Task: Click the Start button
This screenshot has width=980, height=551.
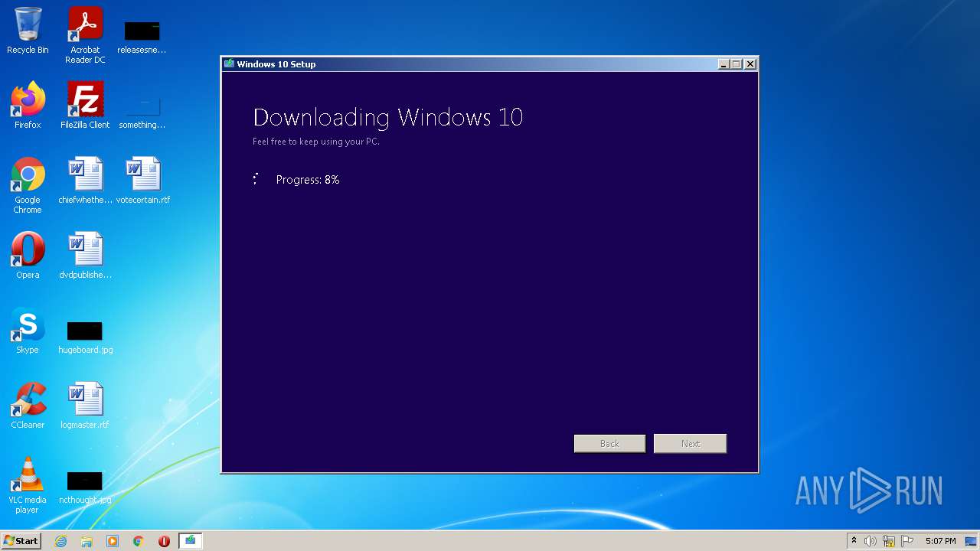Action: [x=21, y=541]
